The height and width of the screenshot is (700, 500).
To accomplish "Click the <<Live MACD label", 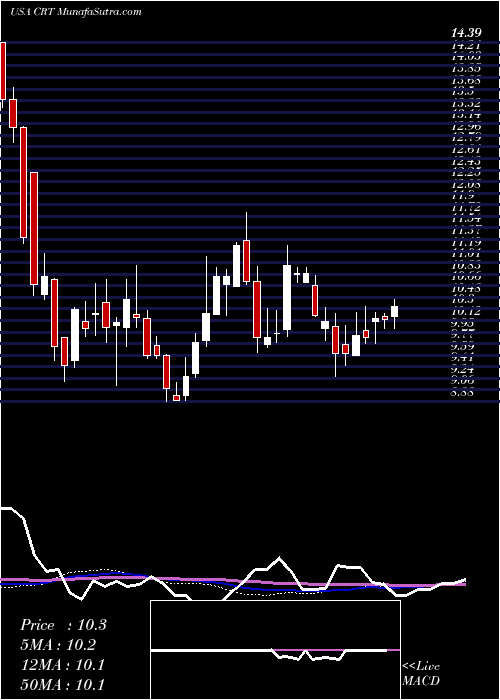I will pos(421,674).
